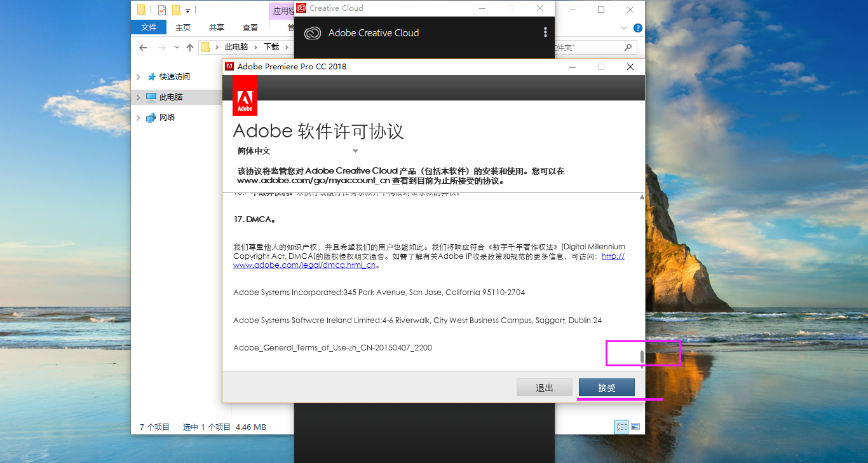Click the network icon next to 网络

151,118
